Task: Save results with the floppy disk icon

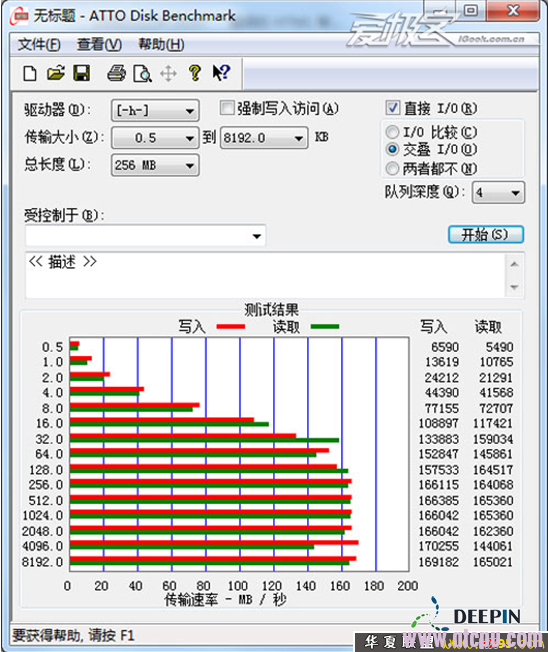Action: pyautogui.click(x=81, y=74)
